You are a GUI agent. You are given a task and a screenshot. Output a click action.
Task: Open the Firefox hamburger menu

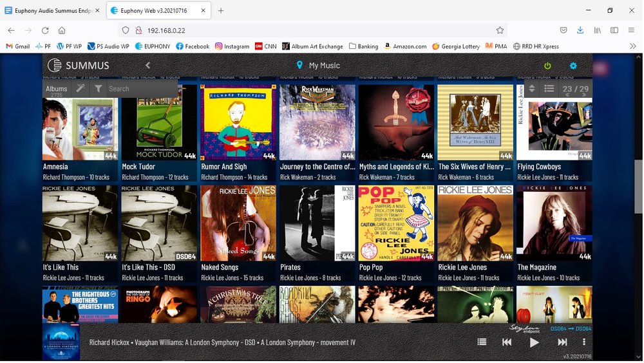point(631,30)
